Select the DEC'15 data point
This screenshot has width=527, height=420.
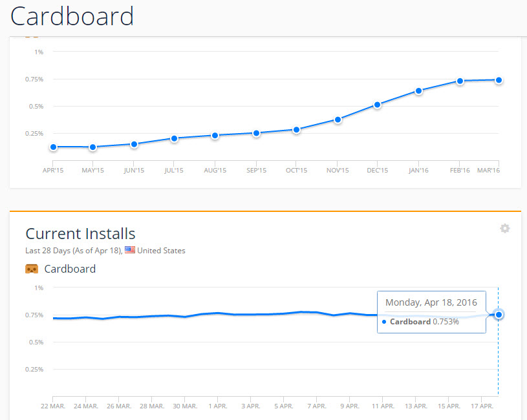[x=377, y=105]
